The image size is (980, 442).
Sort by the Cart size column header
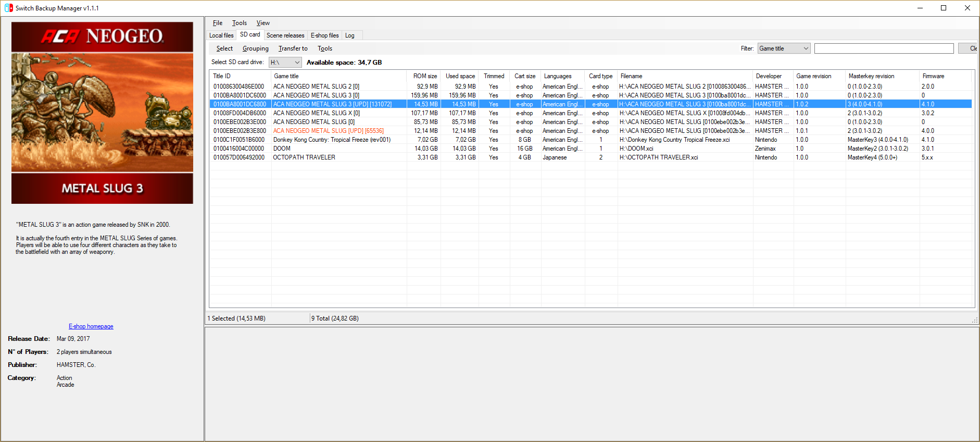[x=525, y=76]
